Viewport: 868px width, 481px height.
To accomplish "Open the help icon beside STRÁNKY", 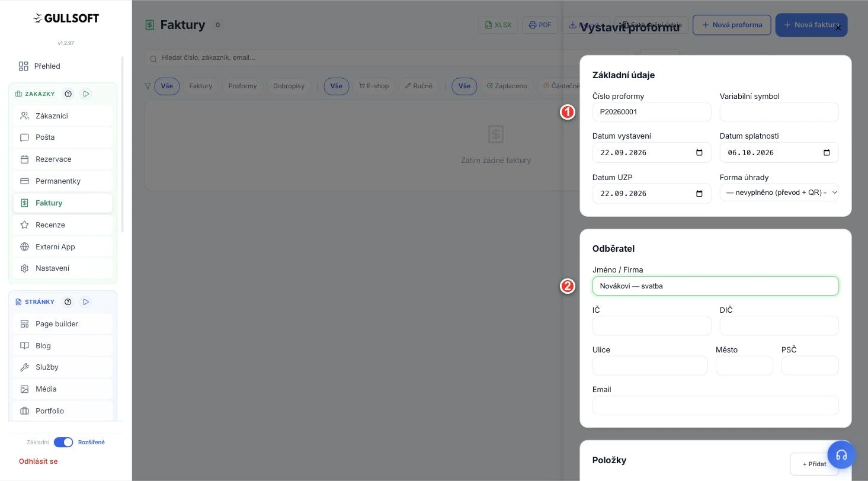I will pyautogui.click(x=68, y=302).
